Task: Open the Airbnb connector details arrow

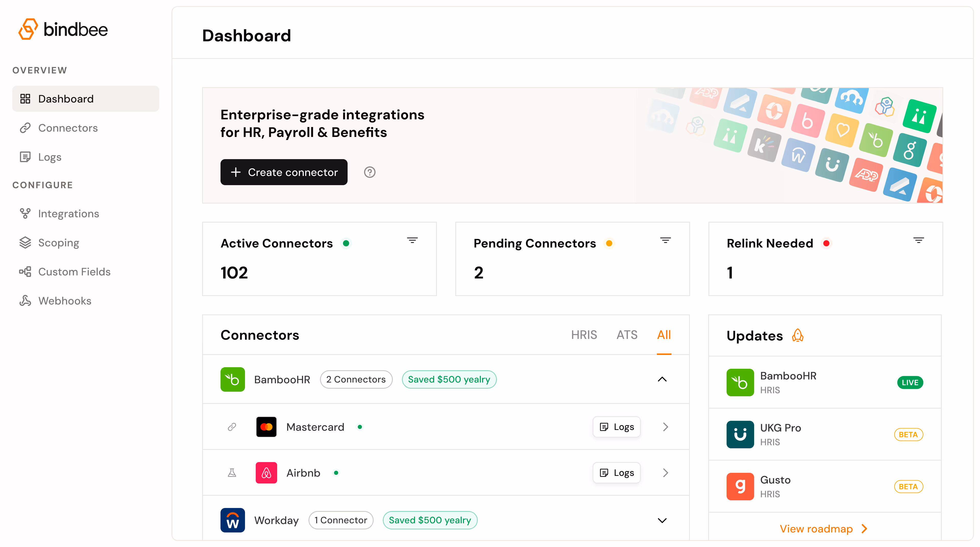Action: (x=665, y=473)
